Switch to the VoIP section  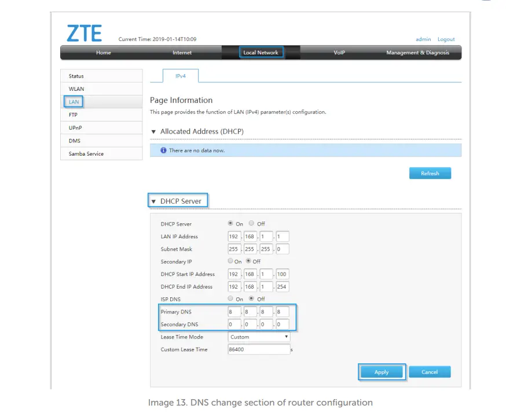coord(339,52)
